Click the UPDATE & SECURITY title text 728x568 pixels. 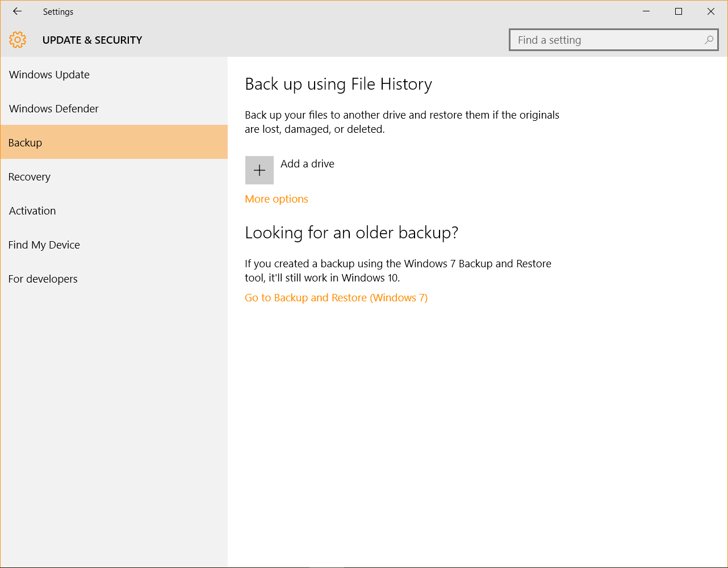[93, 40]
